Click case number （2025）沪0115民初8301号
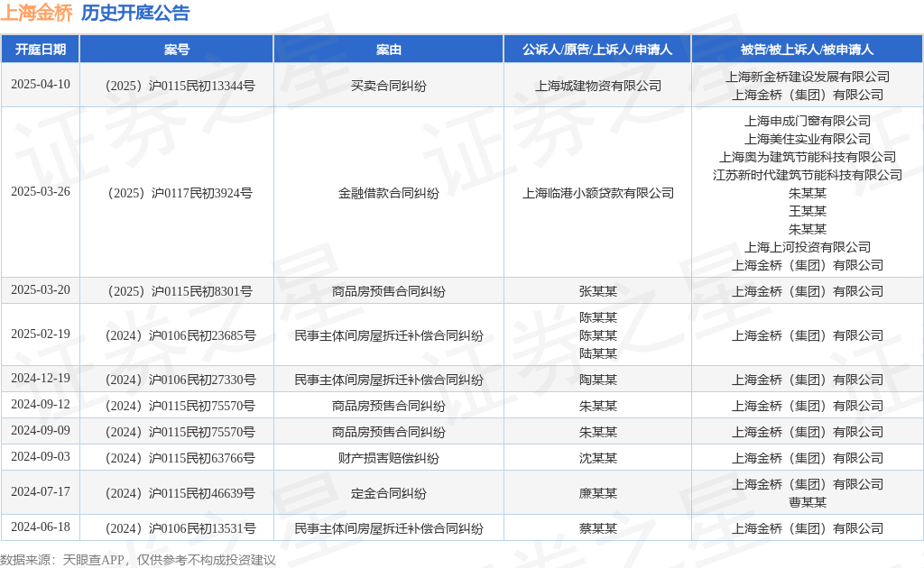This screenshot has height=568, width=924. point(177,291)
